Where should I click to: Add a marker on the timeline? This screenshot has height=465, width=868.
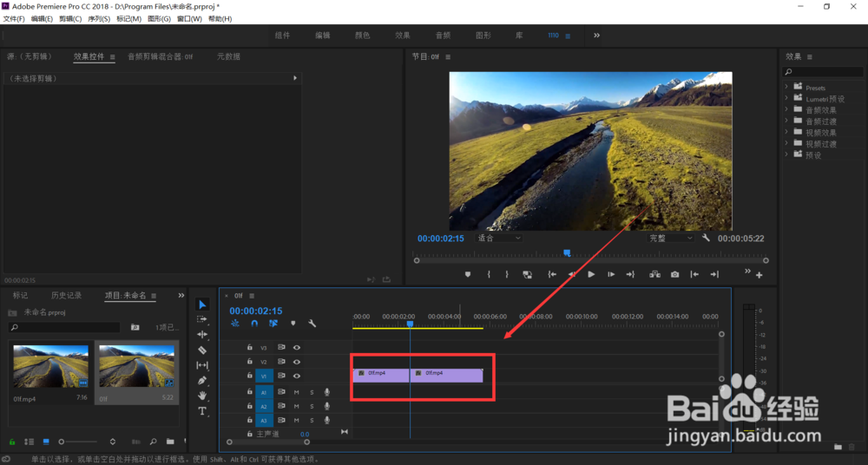tap(293, 324)
